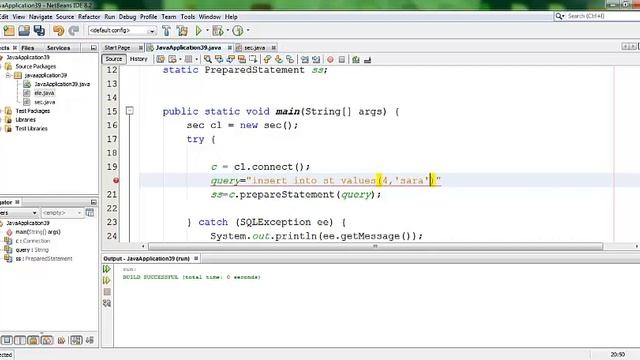
Task: Open the forward history dropdown arrow
Action: click(196, 60)
